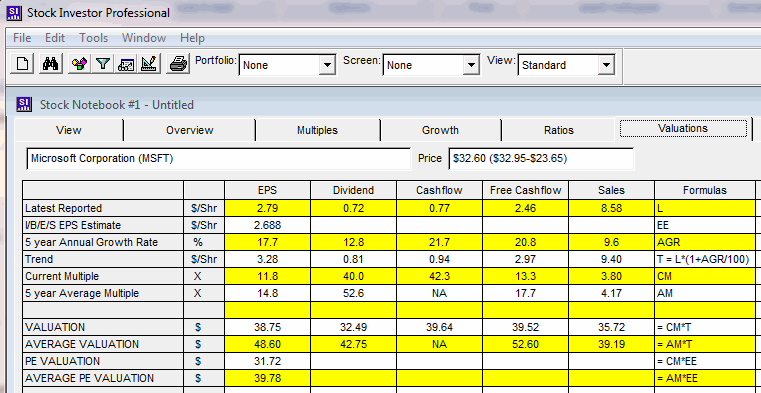Click the colored shapes toolbar icon
Screen dimensions: 761x393
point(79,64)
